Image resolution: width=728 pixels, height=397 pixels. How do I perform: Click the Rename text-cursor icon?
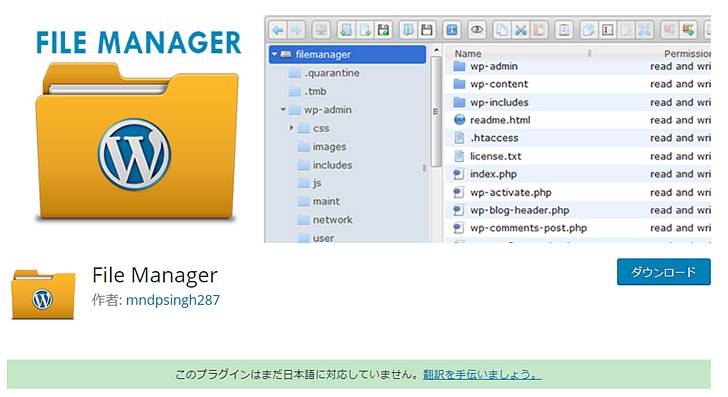point(607,31)
